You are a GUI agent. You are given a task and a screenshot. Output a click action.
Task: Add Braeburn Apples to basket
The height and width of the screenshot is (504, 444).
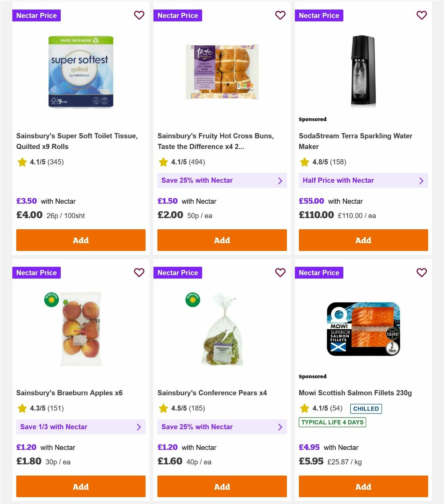81,487
